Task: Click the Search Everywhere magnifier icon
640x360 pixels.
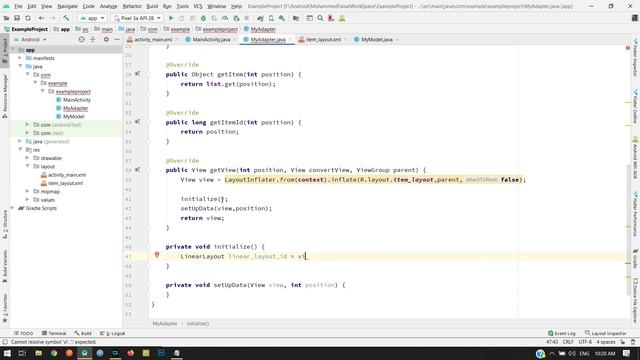Action: (x=320, y=18)
